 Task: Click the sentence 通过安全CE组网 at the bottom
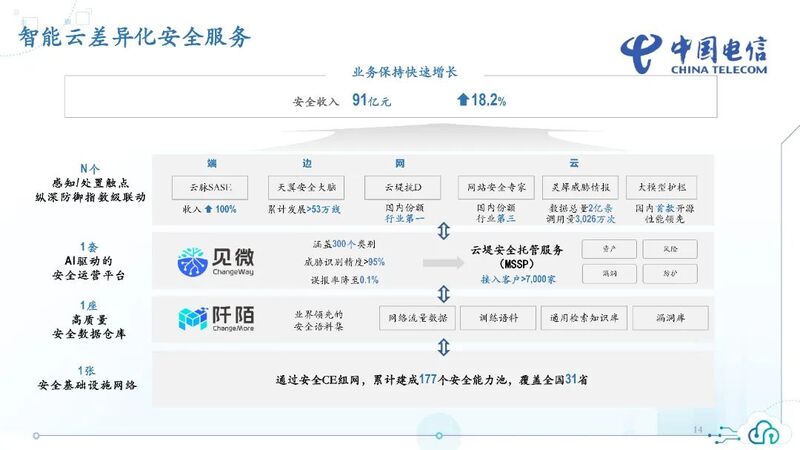[x=432, y=380]
